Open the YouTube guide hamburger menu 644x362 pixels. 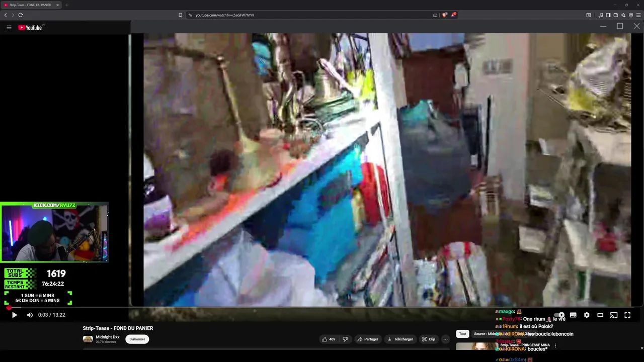9,28
